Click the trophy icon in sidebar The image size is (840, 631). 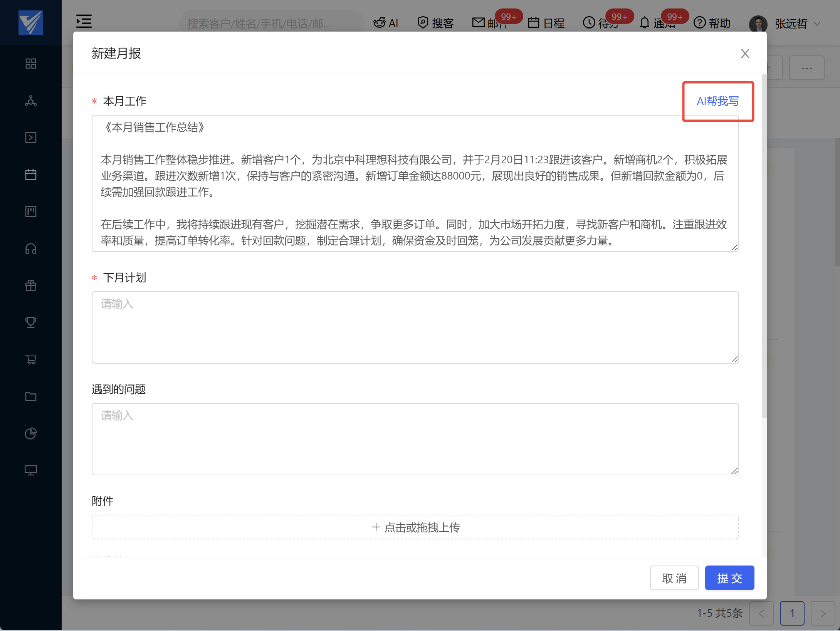coord(31,322)
